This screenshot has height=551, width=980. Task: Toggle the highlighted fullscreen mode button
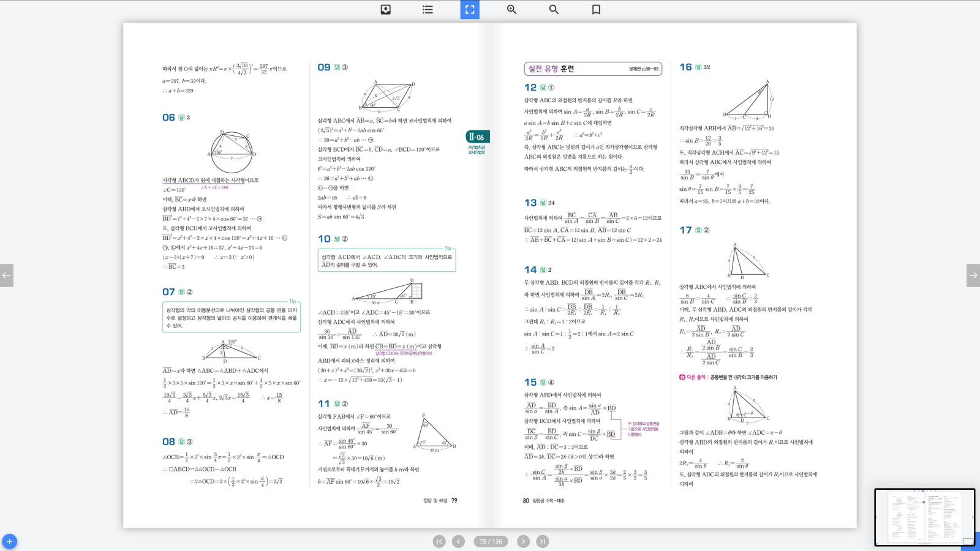(470, 9)
